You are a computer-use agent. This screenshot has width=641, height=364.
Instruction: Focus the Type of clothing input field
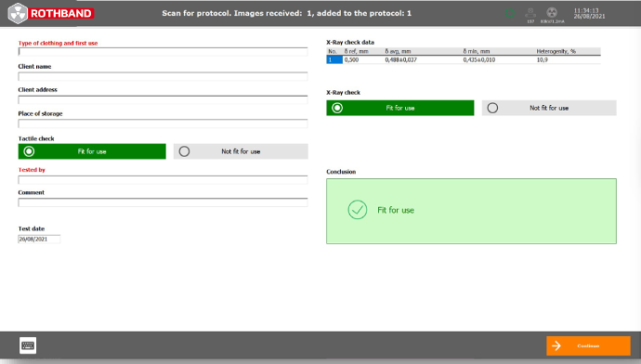pos(163,52)
